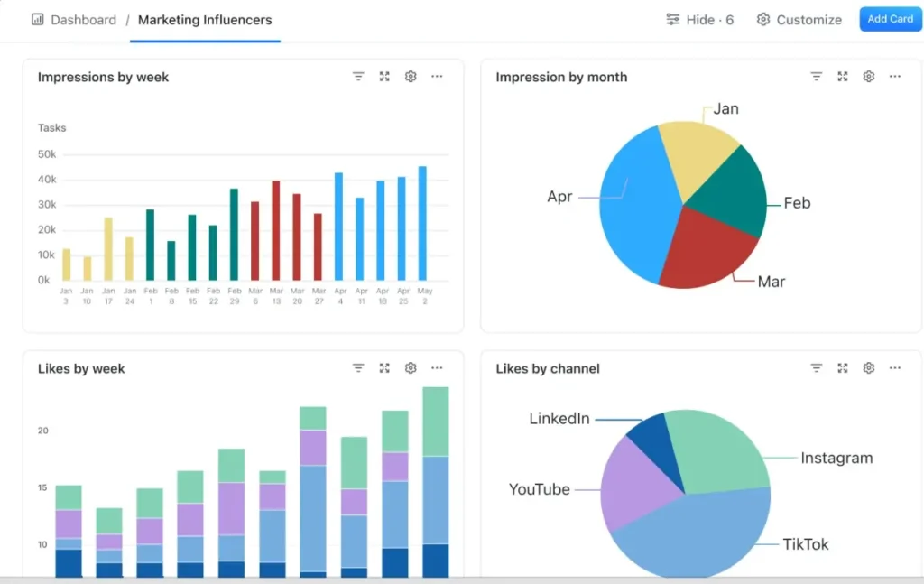Toggle hidden items with Hide · 6
This screenshot has width=924, height=584.
click(699, 19)
